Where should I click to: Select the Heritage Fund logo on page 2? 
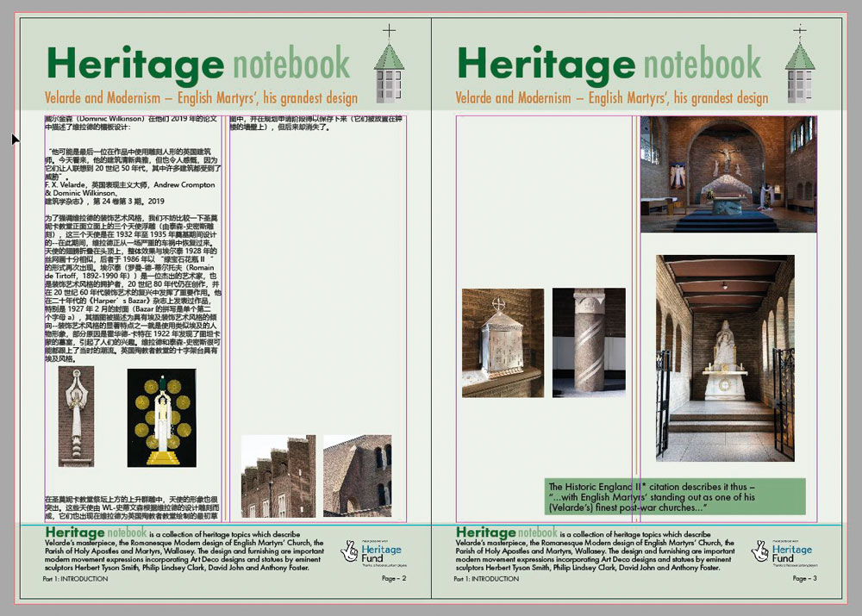(374, 552)
